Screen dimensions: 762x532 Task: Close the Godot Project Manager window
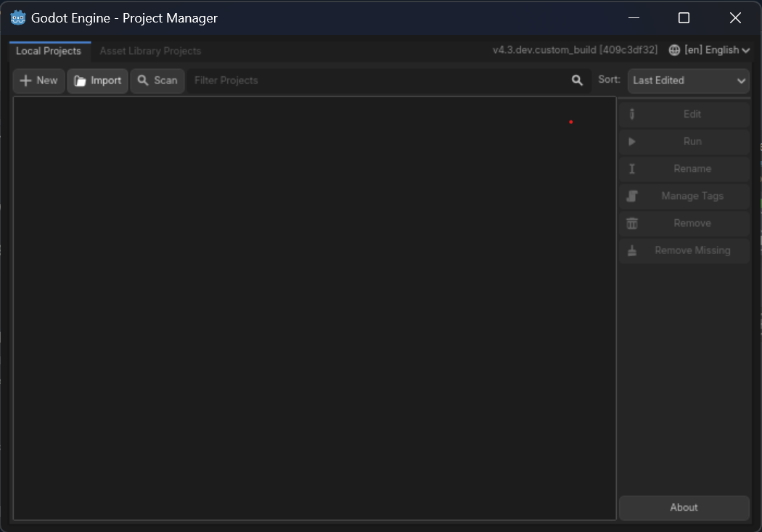click(x=735, y=18)
